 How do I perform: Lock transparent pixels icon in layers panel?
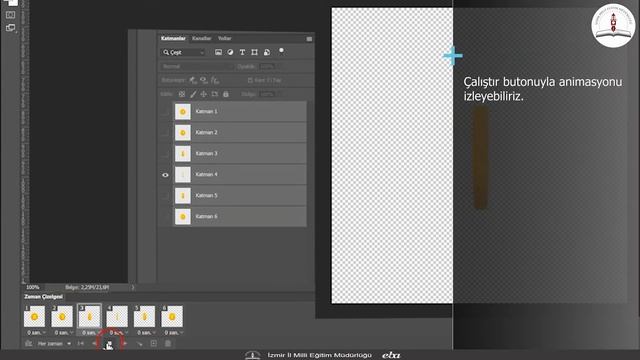[x=182, y=94]
